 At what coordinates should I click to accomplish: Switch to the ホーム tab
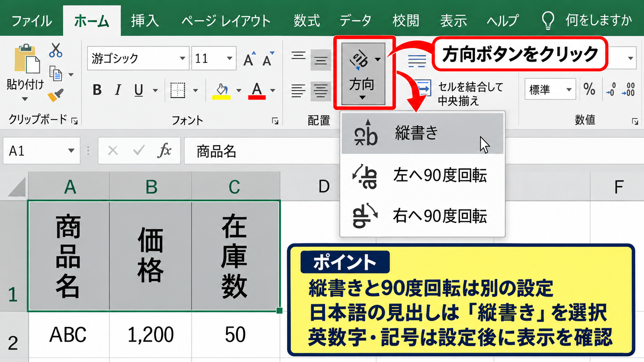click(x=92, y=21)
